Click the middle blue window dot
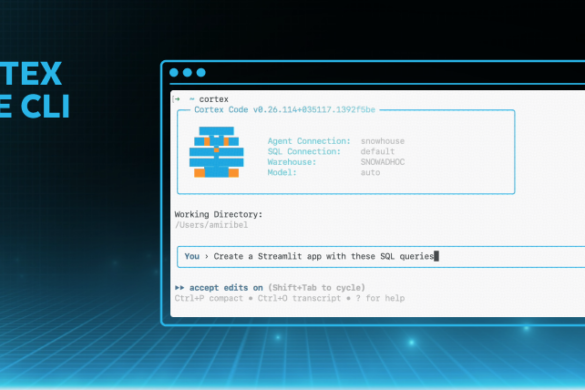Viewport: 585px width, 390px height. 187,72
